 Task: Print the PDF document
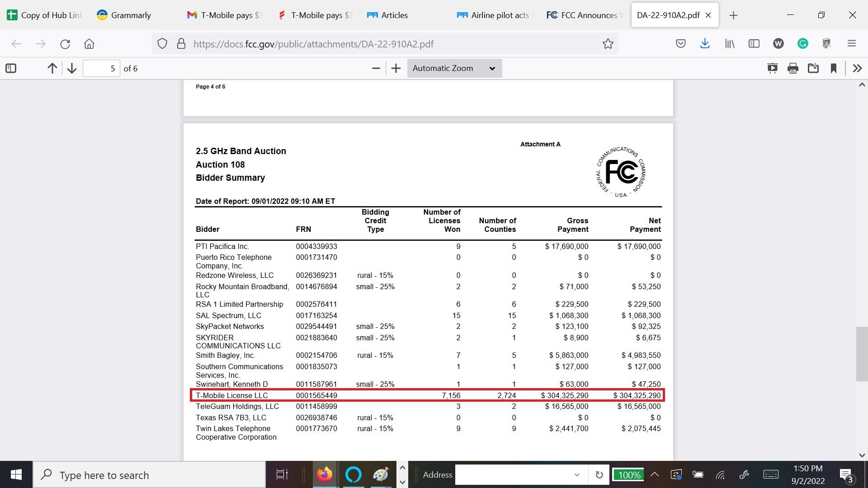pos(793,68)
